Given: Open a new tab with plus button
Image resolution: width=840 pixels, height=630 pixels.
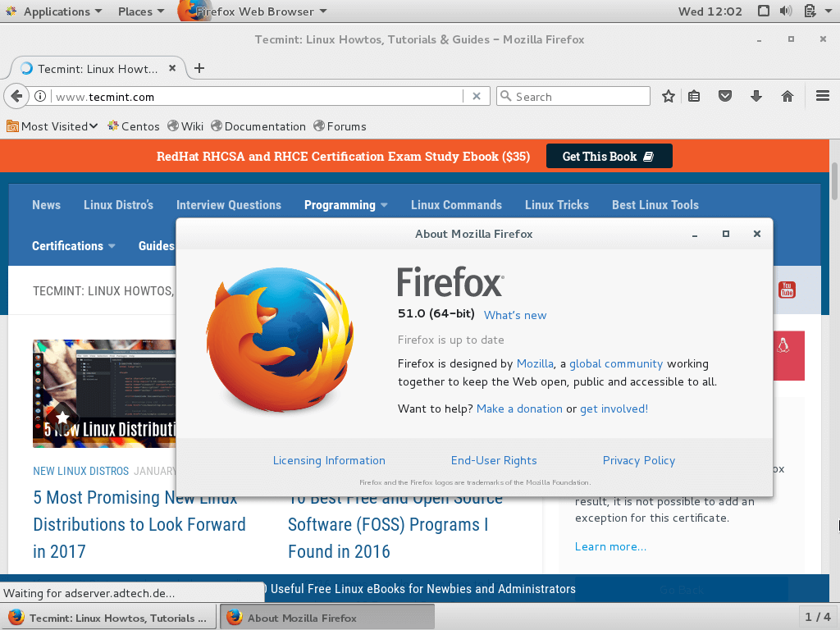Looking at the screenshot, I should pos(199,68).
